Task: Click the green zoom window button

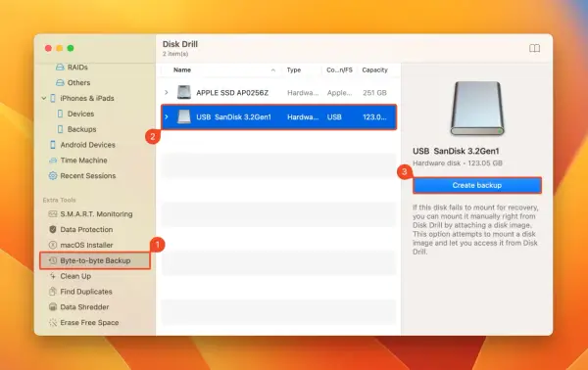Action: [71, 48]
